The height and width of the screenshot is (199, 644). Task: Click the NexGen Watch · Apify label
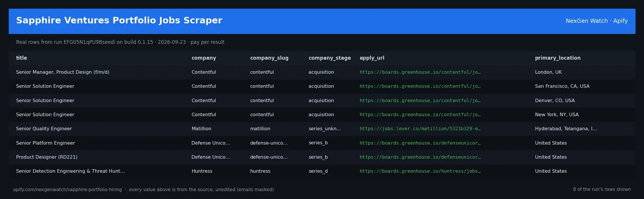pos(596,21)
